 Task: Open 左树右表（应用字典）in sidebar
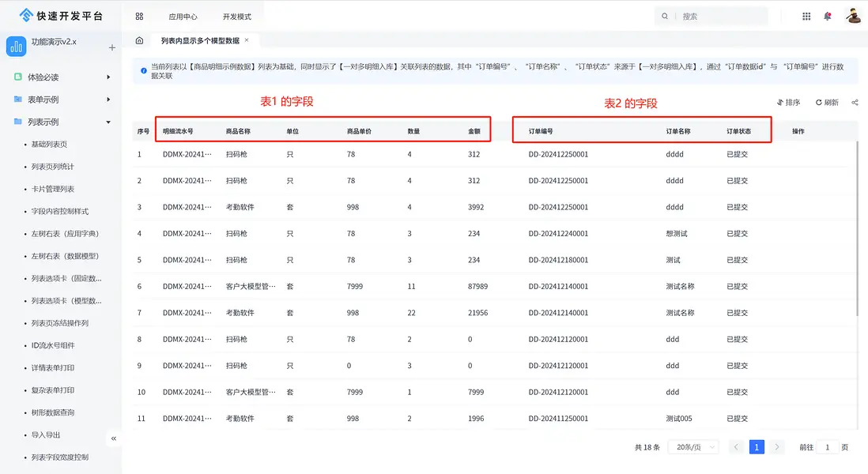click(x=66, y=233)
